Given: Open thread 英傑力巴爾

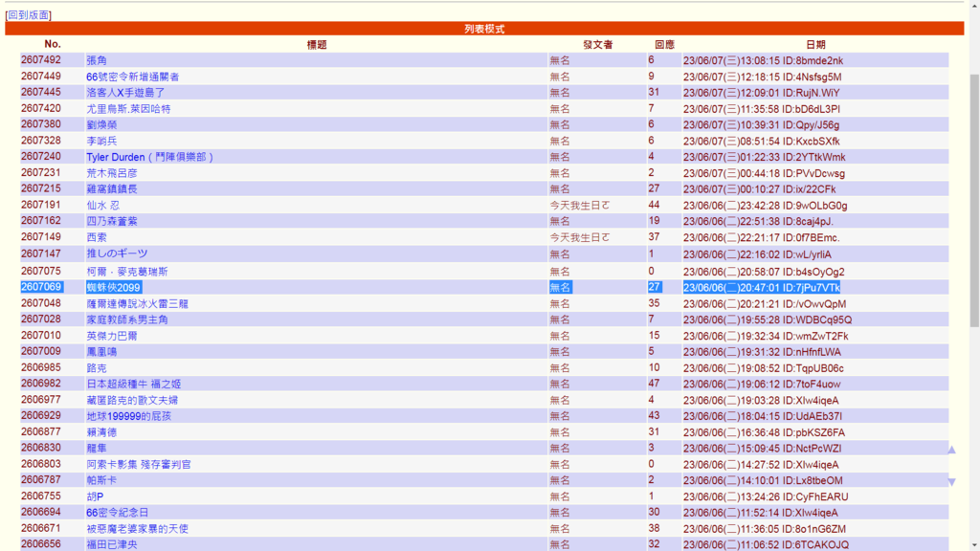Looking at the screenshot, I should pyautogui.click(x=112, y=336).
